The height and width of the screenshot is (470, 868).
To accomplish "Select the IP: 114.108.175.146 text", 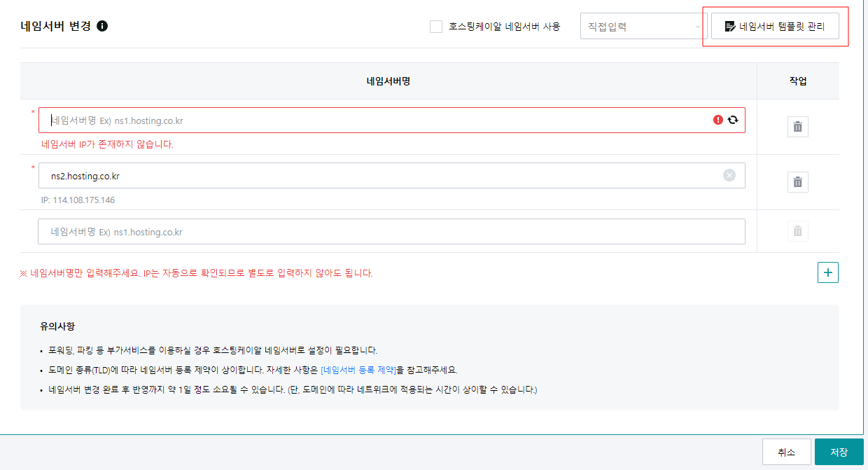I will [x=78, y=200].
